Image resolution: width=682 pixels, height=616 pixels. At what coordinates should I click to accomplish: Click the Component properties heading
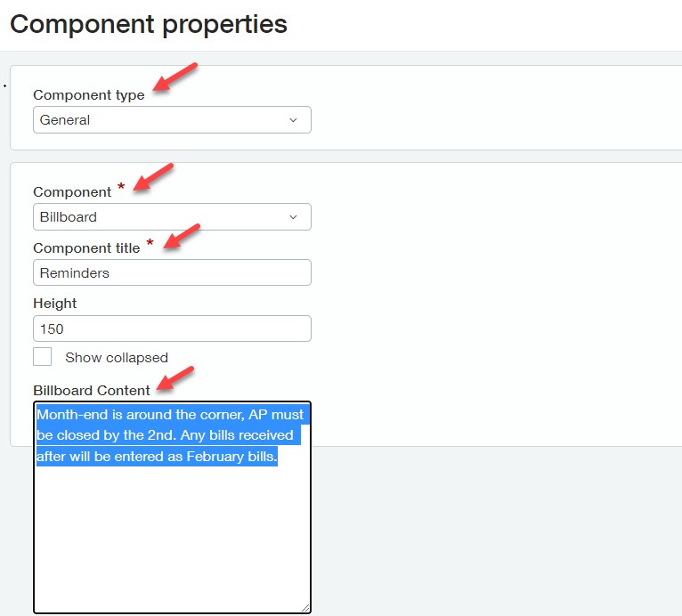(x=149, y=24)
